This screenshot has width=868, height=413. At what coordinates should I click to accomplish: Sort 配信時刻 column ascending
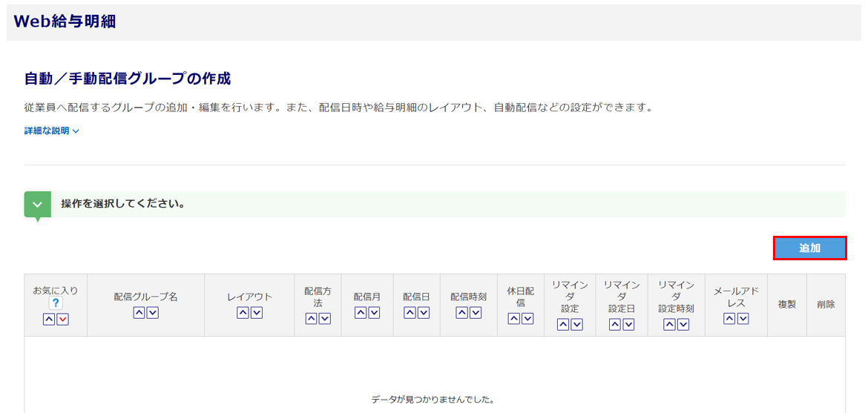(461, 314)
